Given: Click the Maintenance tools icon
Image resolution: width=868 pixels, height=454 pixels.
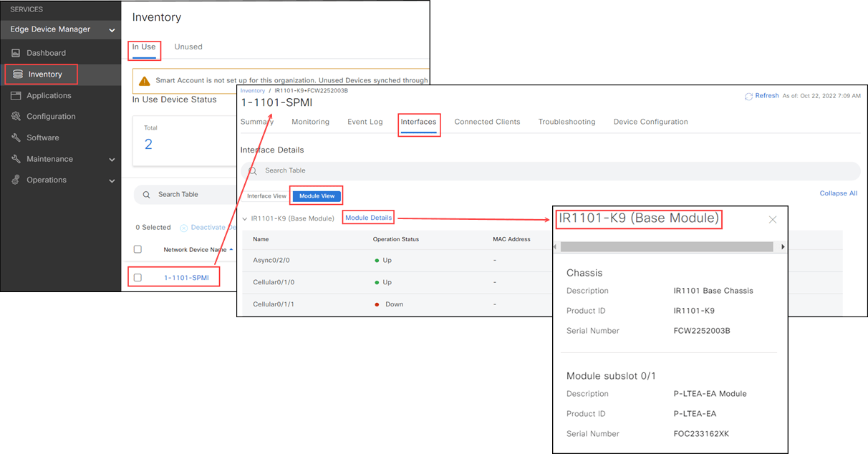Looking at the screenshot, I should [x=16, y=159].
